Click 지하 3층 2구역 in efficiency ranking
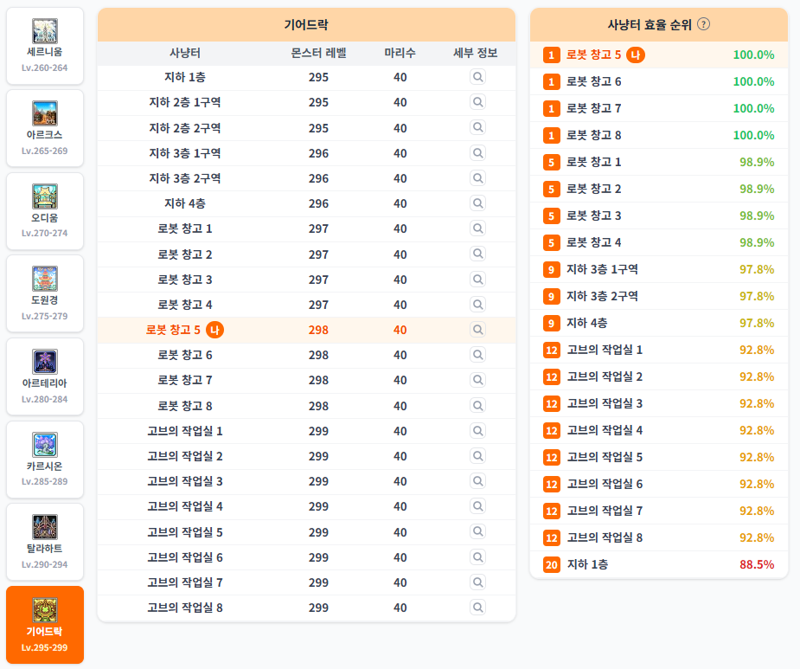Image resolution: width=800 pixels, height=669 pixels. [x=659, y=296]
